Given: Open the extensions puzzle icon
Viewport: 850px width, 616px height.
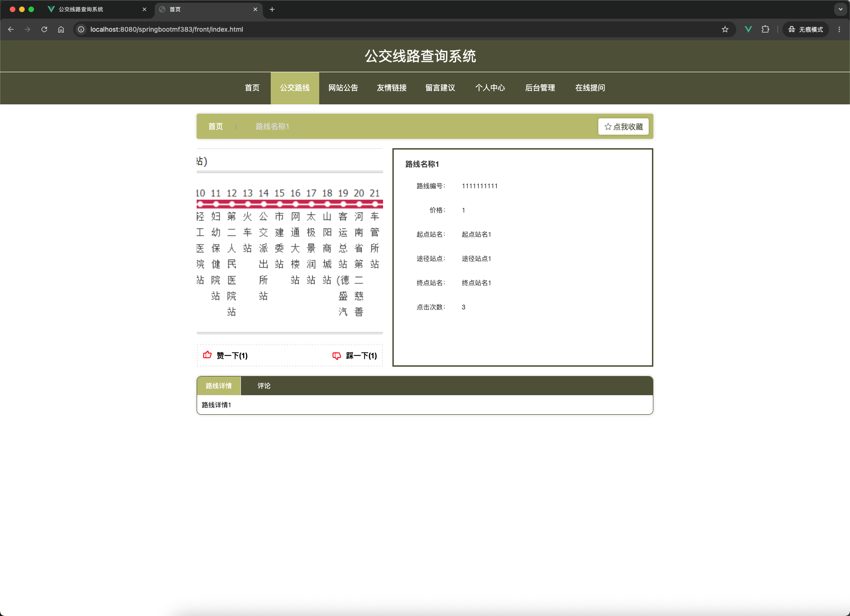Looking at the screenshot, I should coord(765,29).
